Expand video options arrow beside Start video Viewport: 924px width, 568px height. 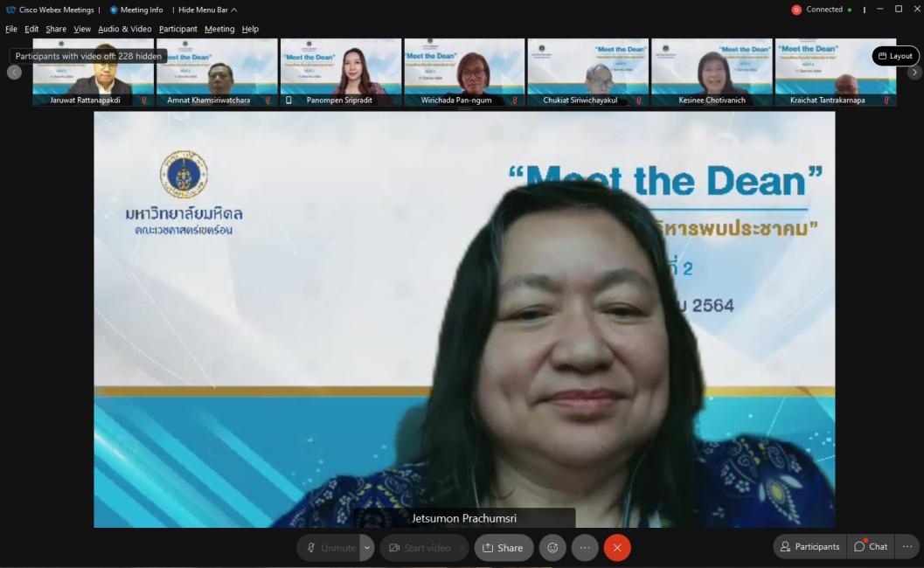point(462,548)
